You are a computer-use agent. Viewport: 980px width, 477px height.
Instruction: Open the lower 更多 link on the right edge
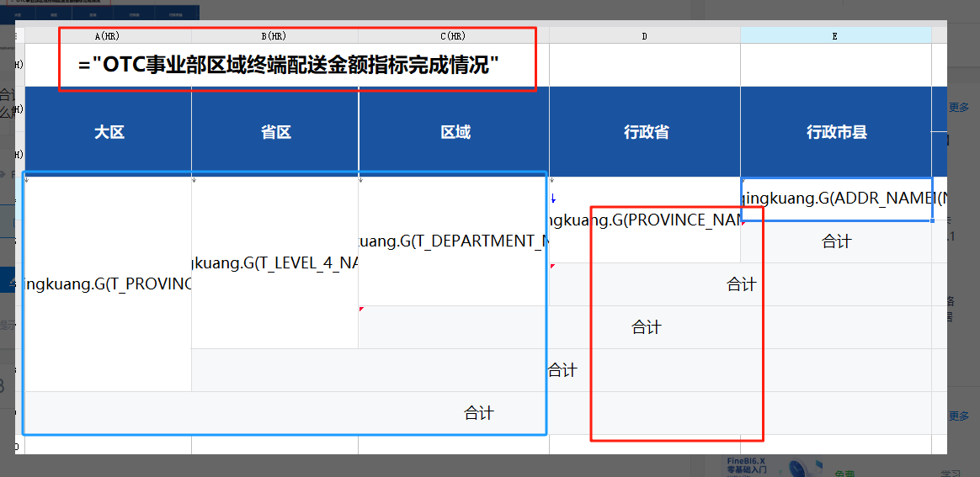(x=959, y=416)
